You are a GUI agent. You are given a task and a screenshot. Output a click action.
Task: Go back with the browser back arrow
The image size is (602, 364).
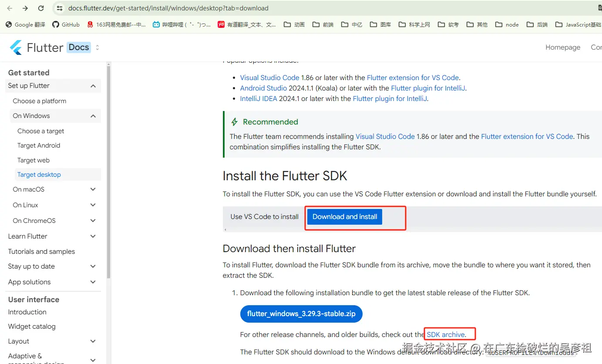click(x=10, y=8)
